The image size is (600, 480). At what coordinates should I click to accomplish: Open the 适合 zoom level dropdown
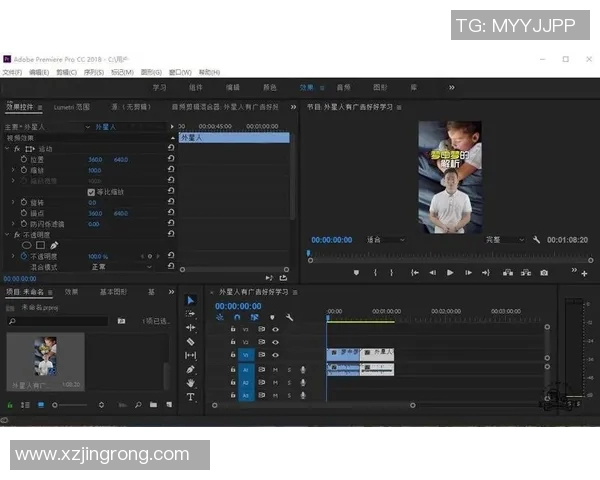[385, 240]
